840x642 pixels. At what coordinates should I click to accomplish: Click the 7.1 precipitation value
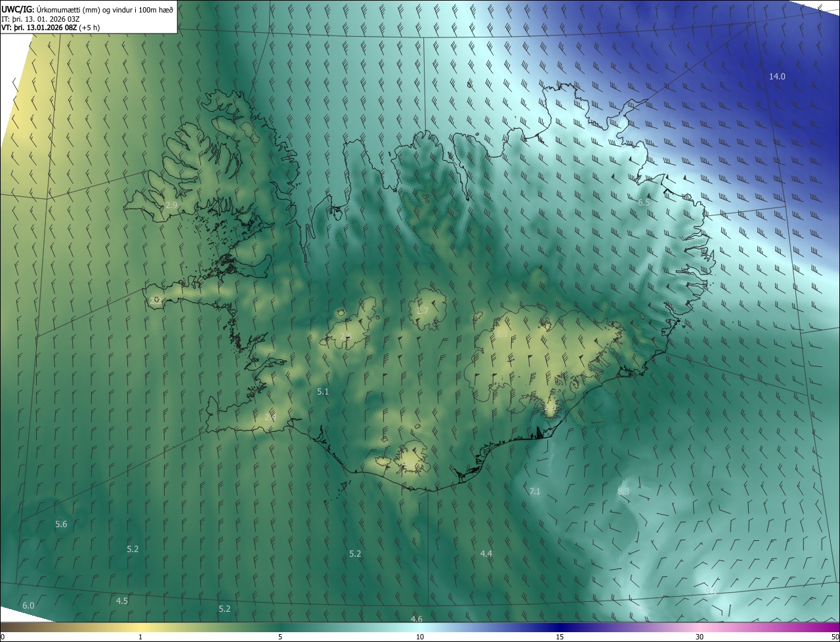click(x=535, y=492)
